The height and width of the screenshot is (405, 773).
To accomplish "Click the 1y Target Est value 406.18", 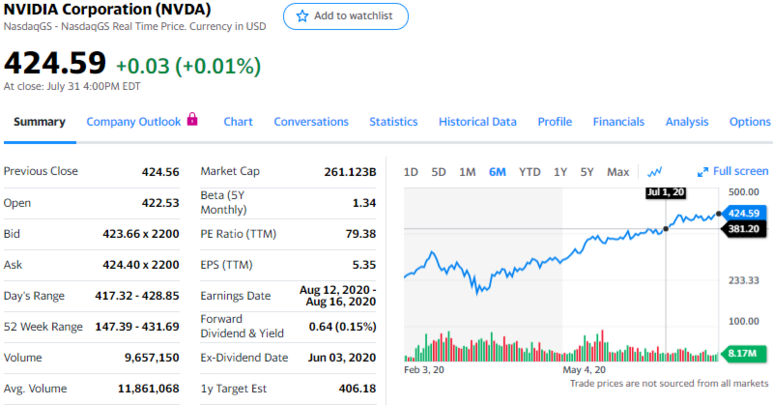I will pyautogui.click(x=357, y=389).
